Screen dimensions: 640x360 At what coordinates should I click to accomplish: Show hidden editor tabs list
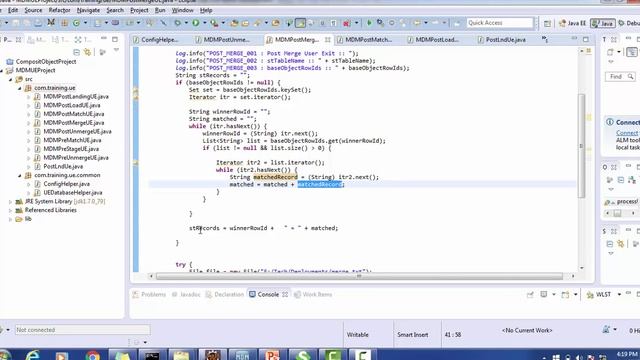[x=545, y=39]
